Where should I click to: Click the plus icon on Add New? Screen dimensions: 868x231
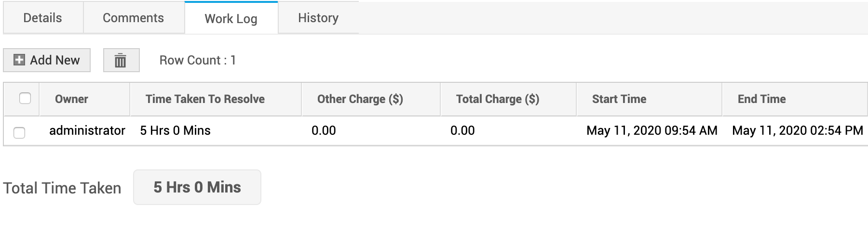(19, 60)
